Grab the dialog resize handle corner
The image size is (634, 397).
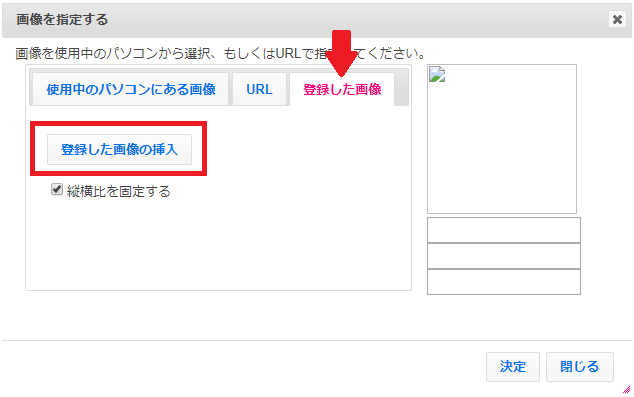point(626,389)
